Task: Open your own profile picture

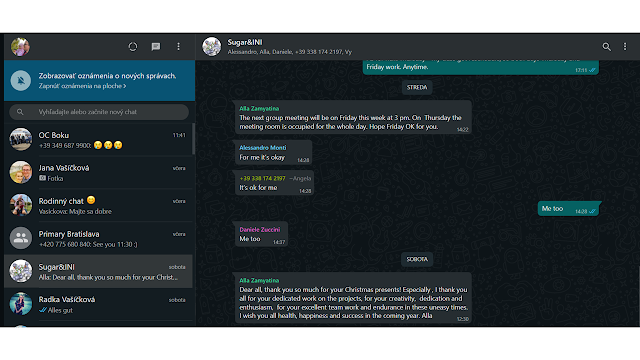Action: pyautogui.click(x=20, y=47)
